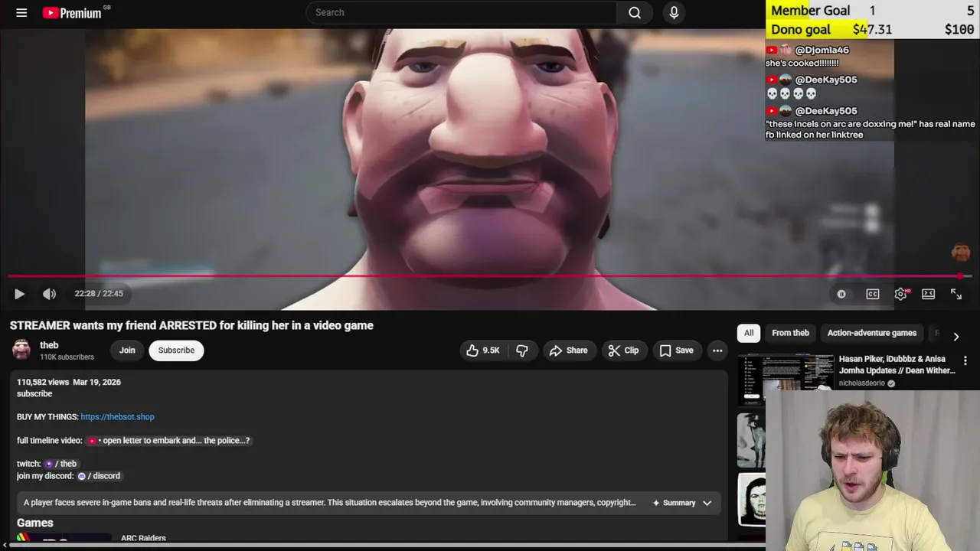The height and width of the screenshot is (551, 980).
Task: Select the All filter chip
Action: pyautogui.click(x=749, y=333)
